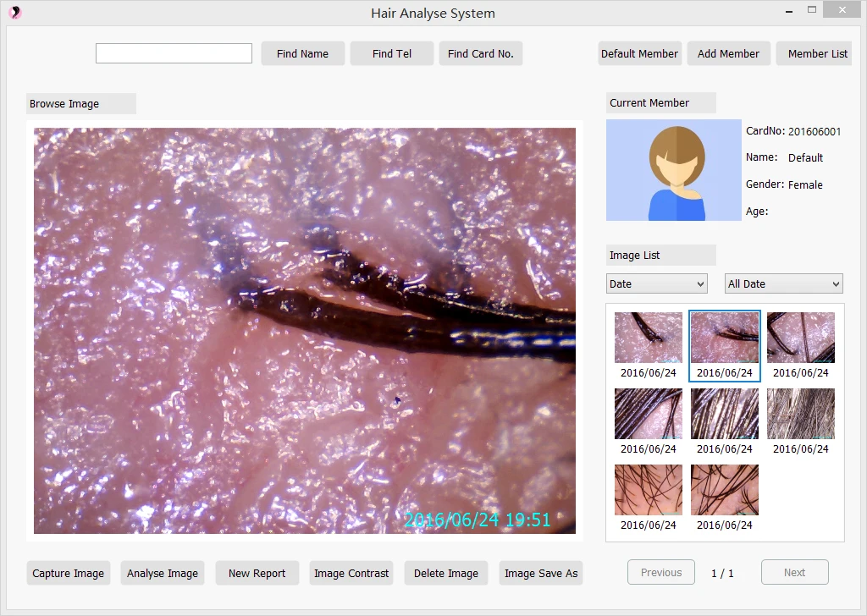Capture a new image
This screenshot has width=867, height=616.
coord(68,573)
